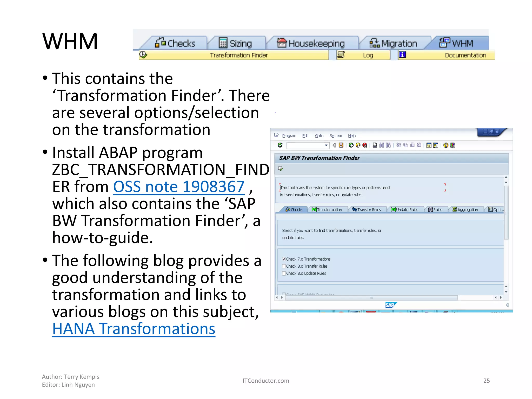Open the Help menu
The image size is (532, 399).
click(352, 136)
